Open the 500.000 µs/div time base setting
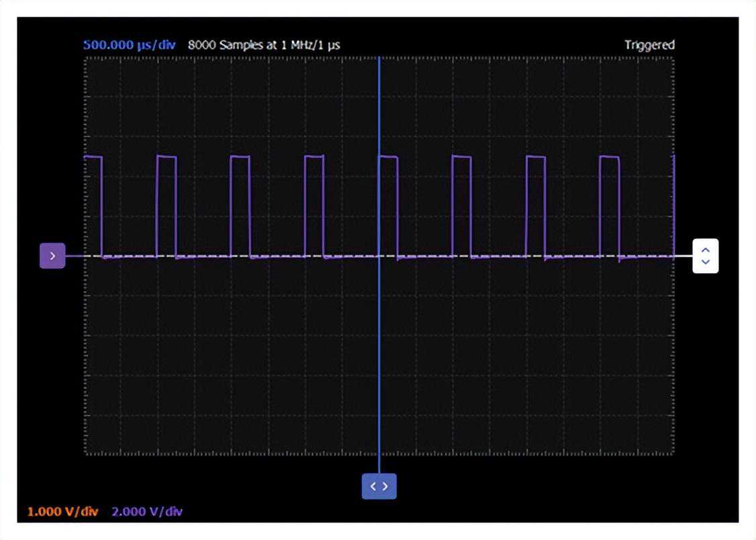 [x=129, y=45]
